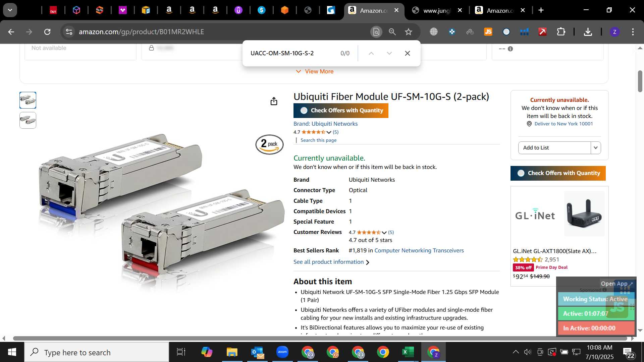Expand the Add to List dropdown arrow

(x=596, y=148)
